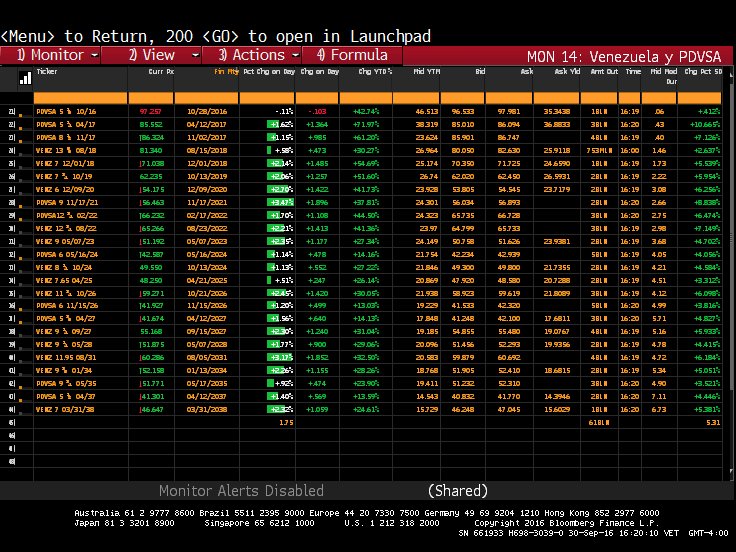This screenshot has height=552, width=736.
Task: Click the orange filter cell under Ticker column
Action: click(x=80, y=98)
